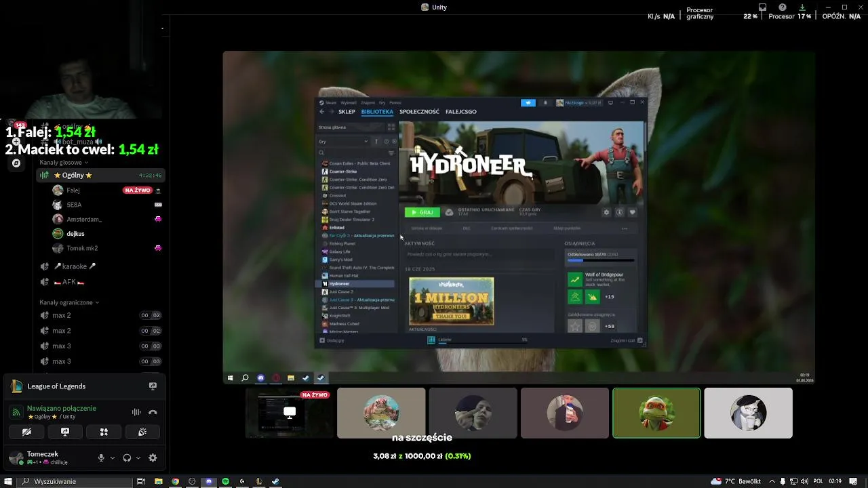Open Spotify from taskbar

point(226,481)
